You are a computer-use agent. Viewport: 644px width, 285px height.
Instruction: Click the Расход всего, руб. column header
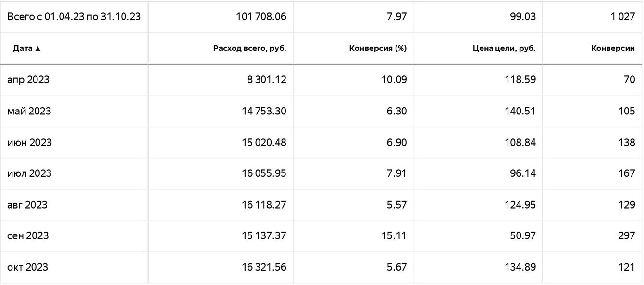(249, 49)
